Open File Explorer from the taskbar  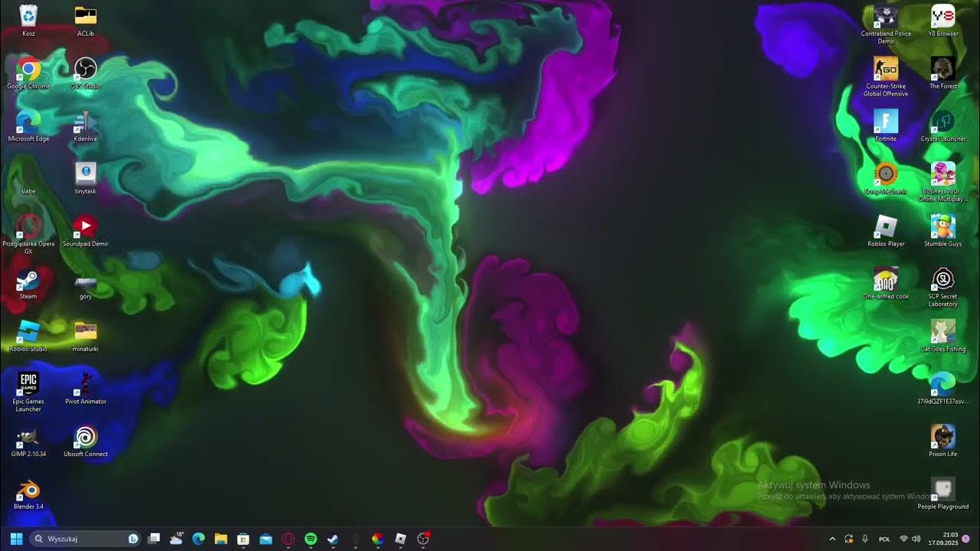(x=220, y=539)
